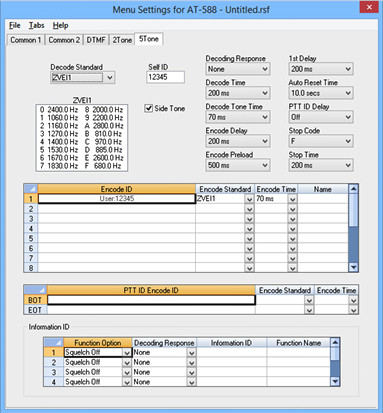
Task: Switch to the Common 2 tab
Action: [64, 40]
